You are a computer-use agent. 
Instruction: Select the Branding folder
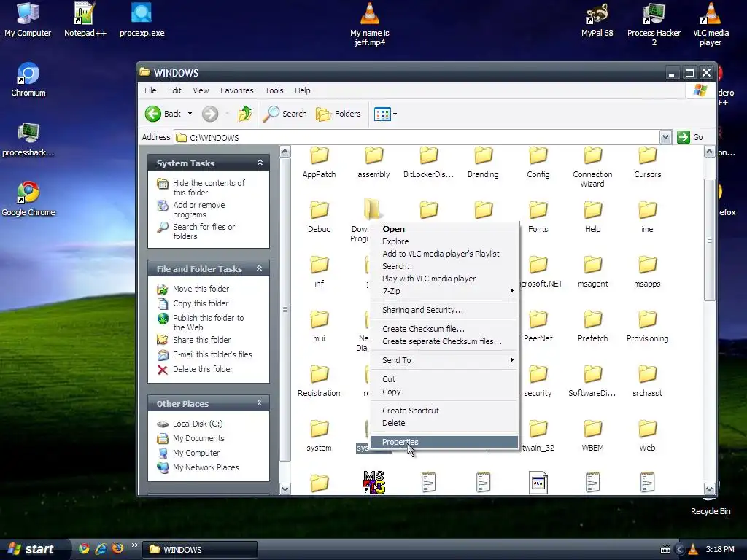(483, 162)
